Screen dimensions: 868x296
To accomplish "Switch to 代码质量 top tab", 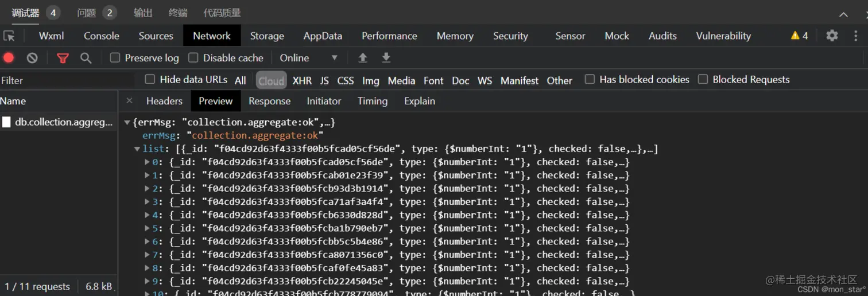I will click(x=222, y=13).
